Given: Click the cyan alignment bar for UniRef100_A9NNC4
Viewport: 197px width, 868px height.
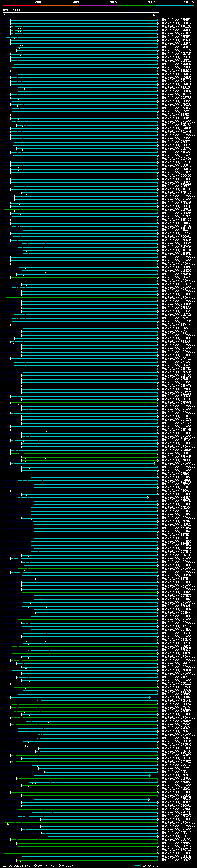Looking at the screenshot, I should click(x=83, y=497).
